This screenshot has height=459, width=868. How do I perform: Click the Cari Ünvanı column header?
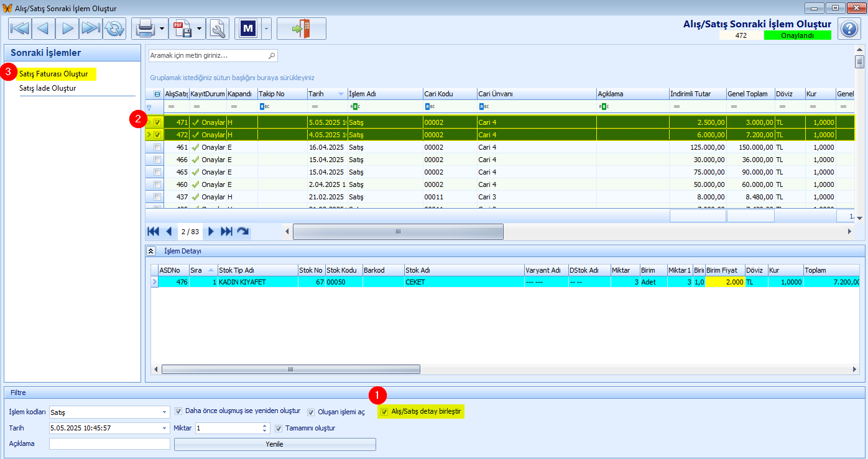(x=537, y=94)
